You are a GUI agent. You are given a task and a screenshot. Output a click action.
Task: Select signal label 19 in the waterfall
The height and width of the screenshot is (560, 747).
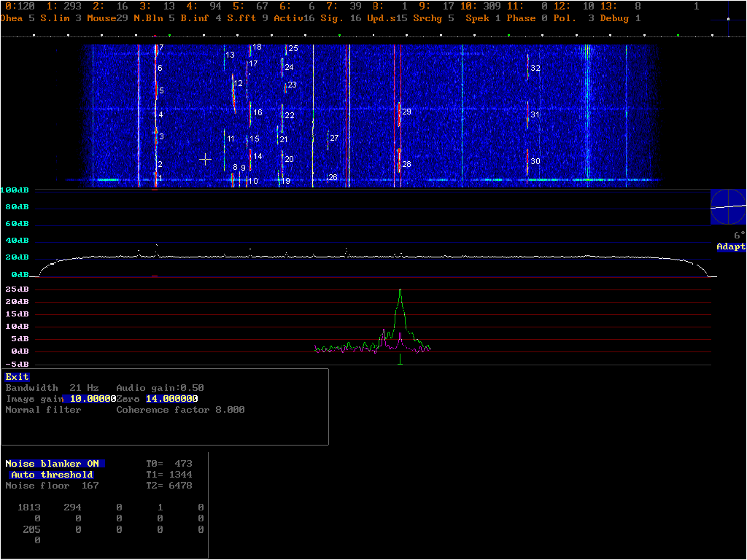tap(285, 181)
